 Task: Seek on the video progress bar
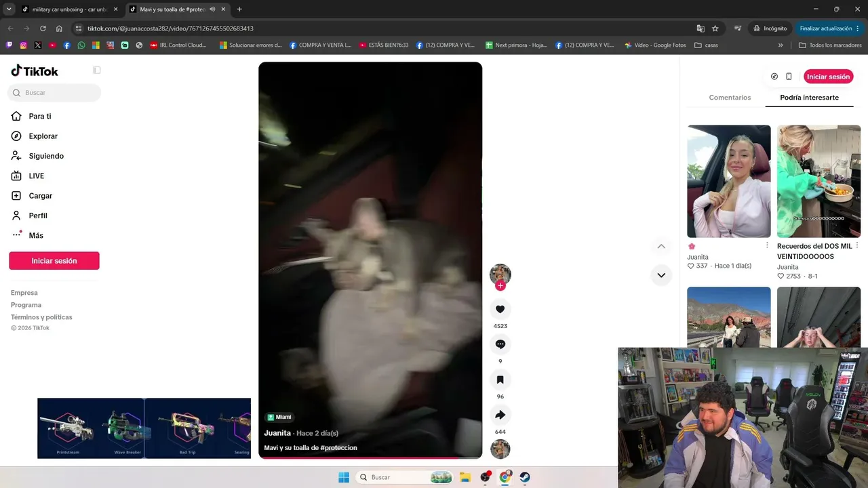pos(370,458)
